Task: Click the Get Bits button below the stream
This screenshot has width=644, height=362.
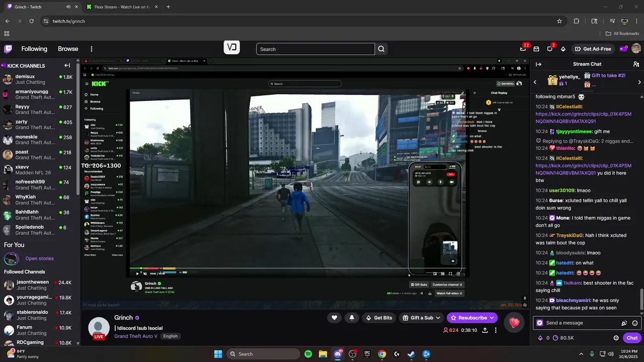Action: click(379, 318)
